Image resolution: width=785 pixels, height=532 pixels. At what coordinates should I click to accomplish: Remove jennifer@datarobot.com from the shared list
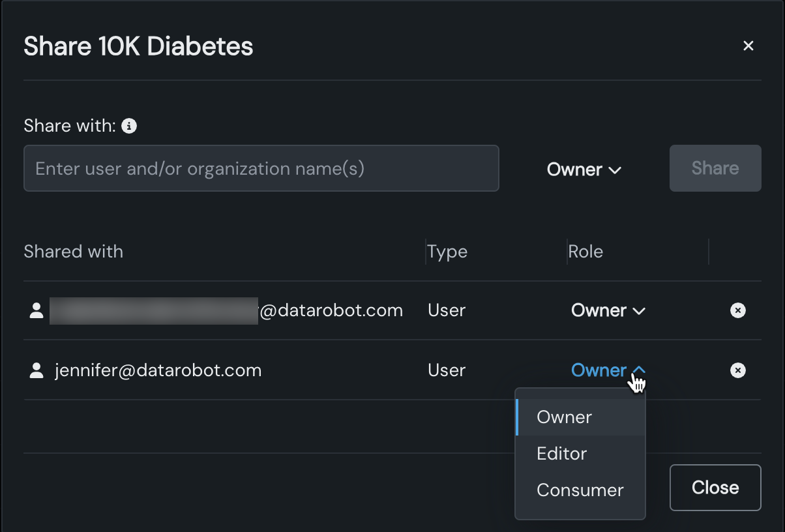737,370
